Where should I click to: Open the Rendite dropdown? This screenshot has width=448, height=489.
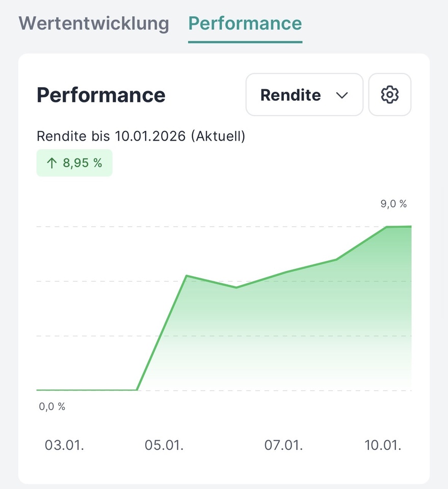pyautogui.click(x=304, y=95)
